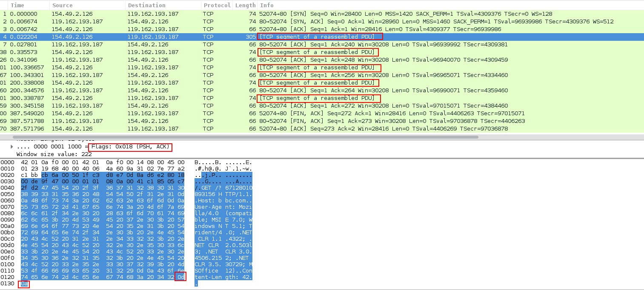Select the first FIN, ACK packet at 387.549020
Viewport: 644px width, 290px height.
coord(322,113)
